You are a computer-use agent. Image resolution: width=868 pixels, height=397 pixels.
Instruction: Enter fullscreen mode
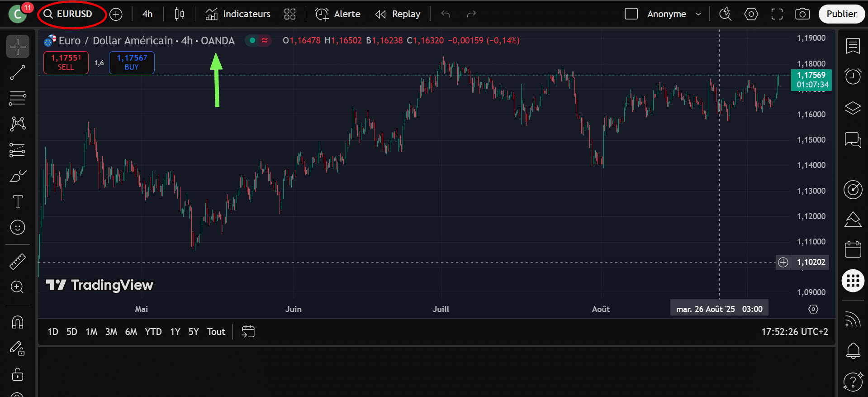[777, 14]
